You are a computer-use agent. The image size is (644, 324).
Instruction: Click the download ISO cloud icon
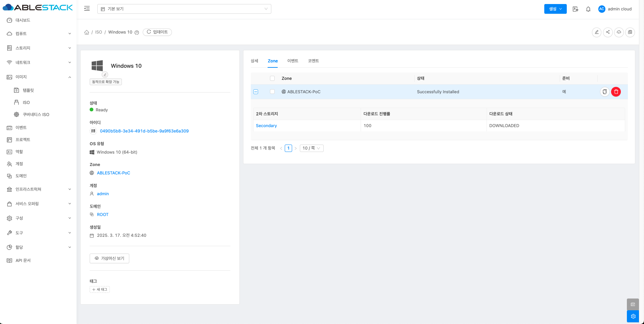(x=619, y=32)
